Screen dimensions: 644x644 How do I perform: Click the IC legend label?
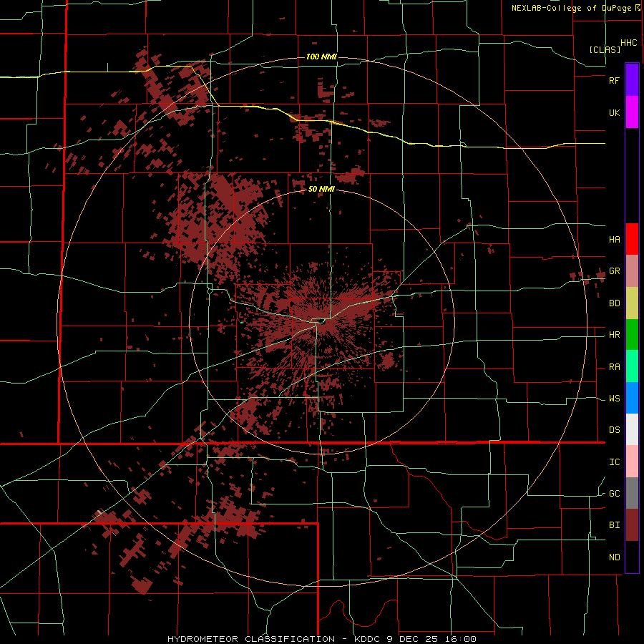(x=615, y=462)
